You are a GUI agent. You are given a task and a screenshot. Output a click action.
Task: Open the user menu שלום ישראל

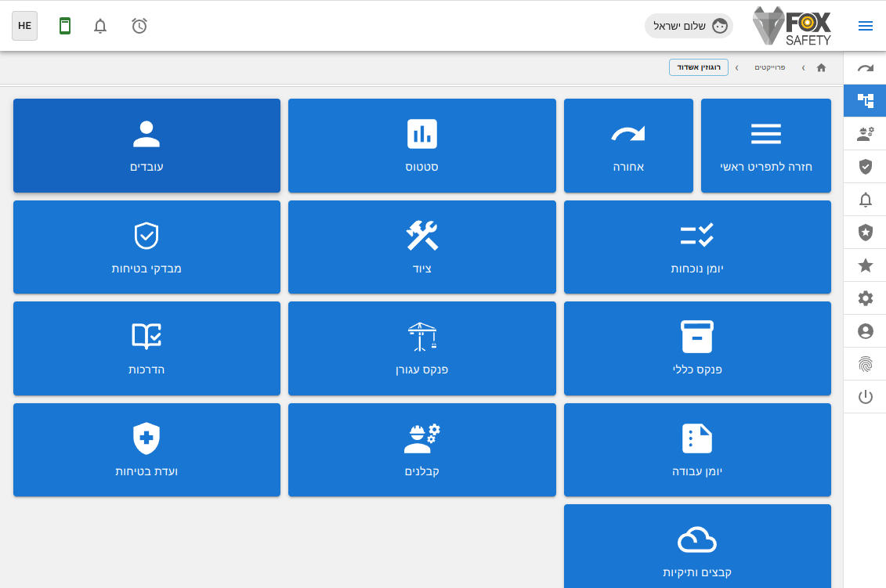(x=689, y=26)
